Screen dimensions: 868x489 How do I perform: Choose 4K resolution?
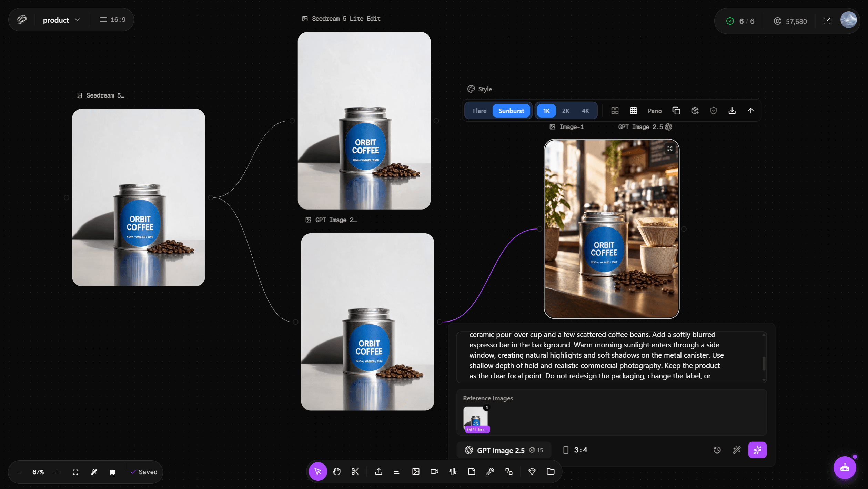pos(585,111)
